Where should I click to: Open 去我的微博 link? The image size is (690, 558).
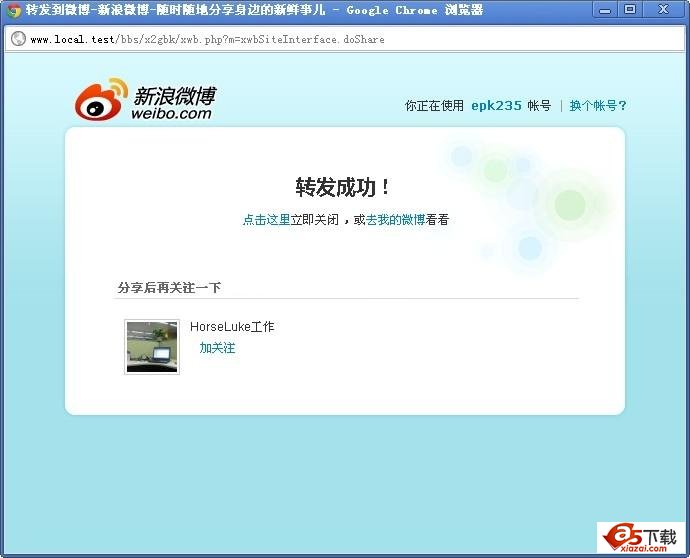click(x=395, y=220)
